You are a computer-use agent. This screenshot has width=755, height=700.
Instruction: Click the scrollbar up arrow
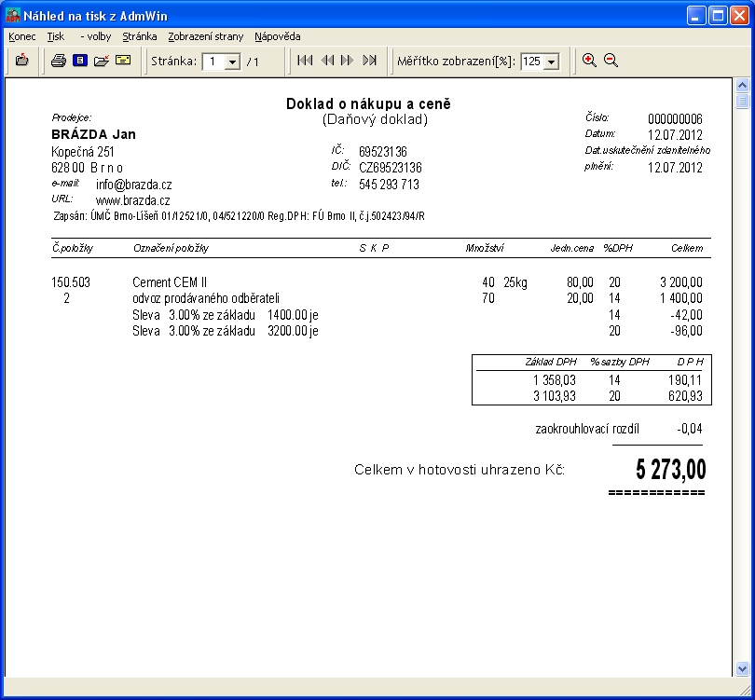pos(743,85)
